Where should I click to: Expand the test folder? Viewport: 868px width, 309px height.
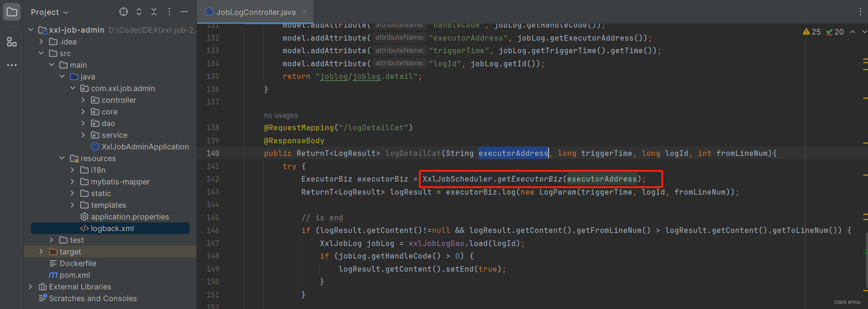52,240
